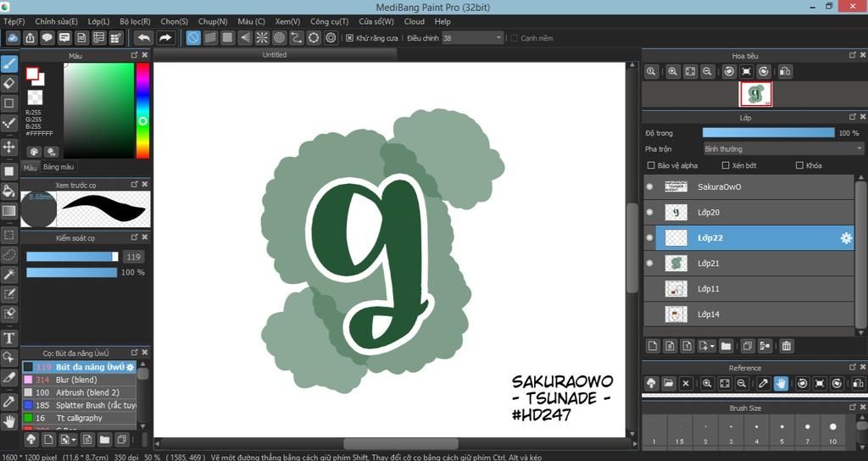This screenshot has width=868, height=461.
Task: Expand the add-brush dropdown arrow
Action: [75, 441]
